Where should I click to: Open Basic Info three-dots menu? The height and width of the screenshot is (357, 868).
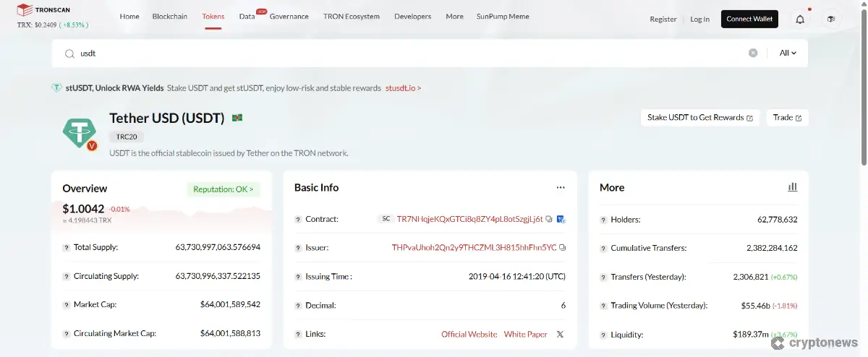pyautogui.click(x=561, y=187)
